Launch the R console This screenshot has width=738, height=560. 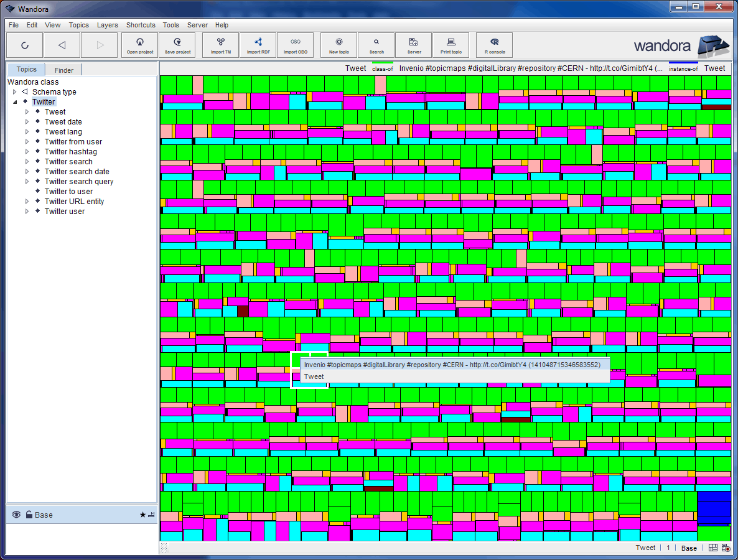point(493,45)
